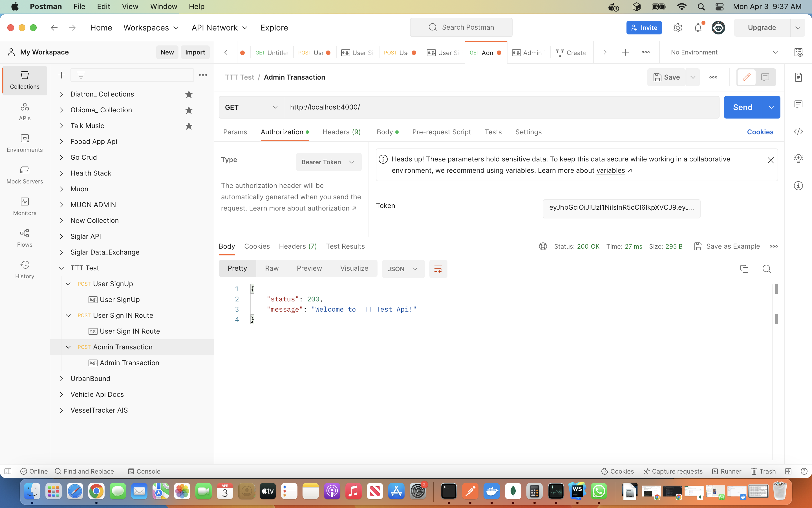Screen dimensions: 812x508
Task: Open the request info icon
Action: click(798, 186)
